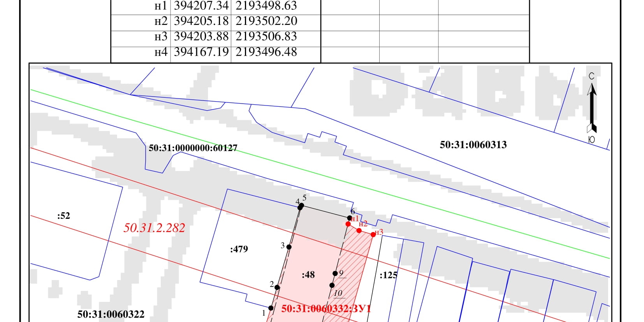The width and height of the screenshot is (644, 322).
Task: Click the red label 50:31:0060332:ЗУ1
Action: pyautogui.click(x=326, y=309)
